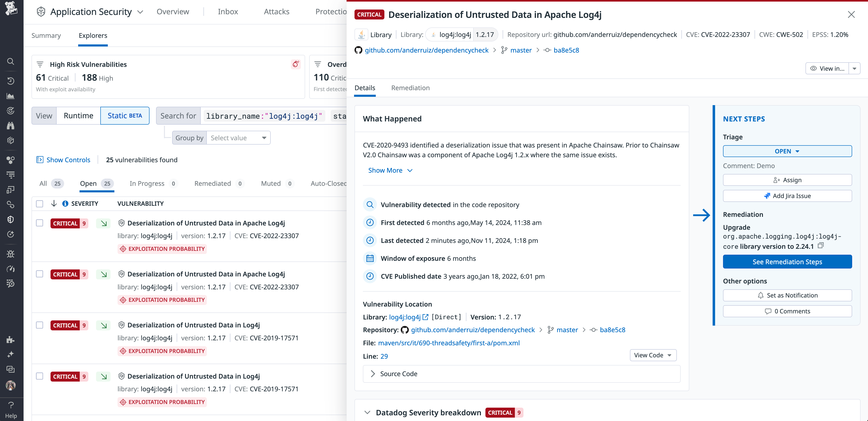Open the bug-shaped Error Tracking sidebar icon
Viewport: 868px width, 421px height.
click(x=11, y=254)
